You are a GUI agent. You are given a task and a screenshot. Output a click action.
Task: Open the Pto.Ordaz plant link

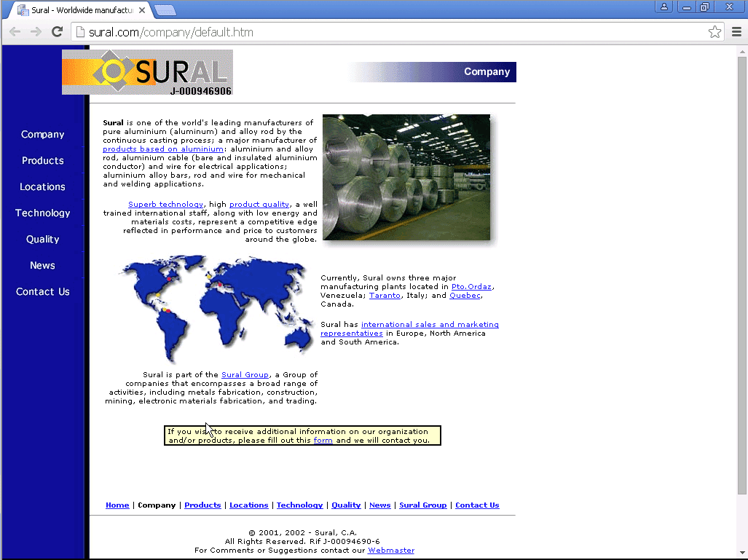tap(471, 287)
